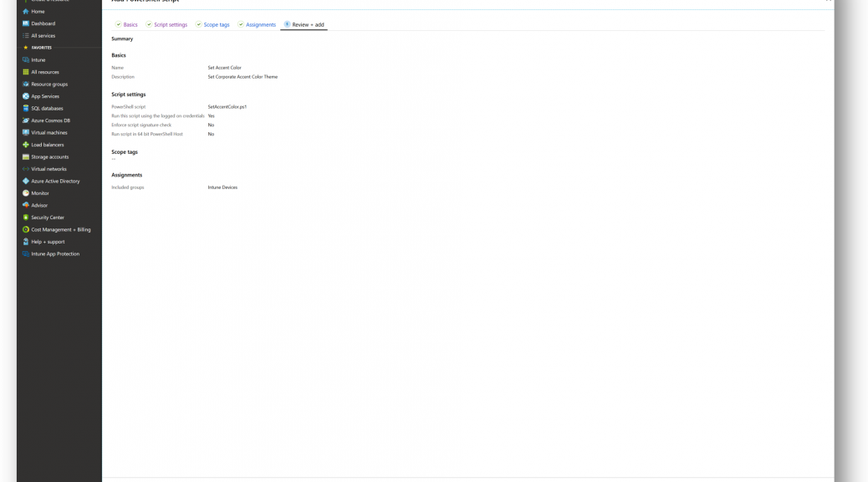
Task: Select the Assignments tab
Action: [257, 24]
